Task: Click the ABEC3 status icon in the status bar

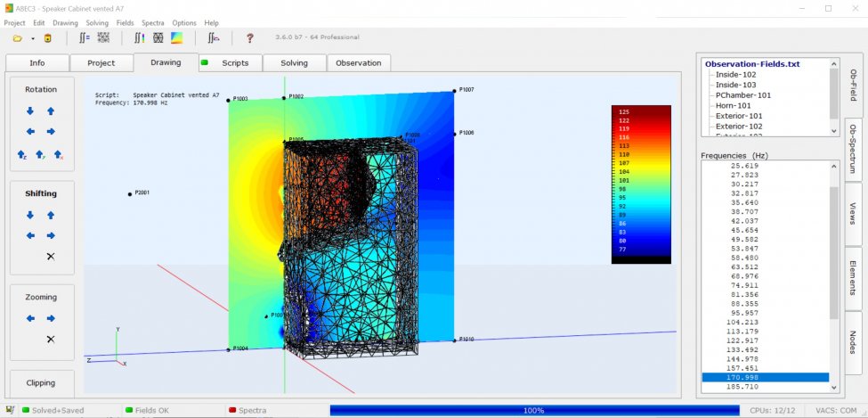Action: click(10, 410)
